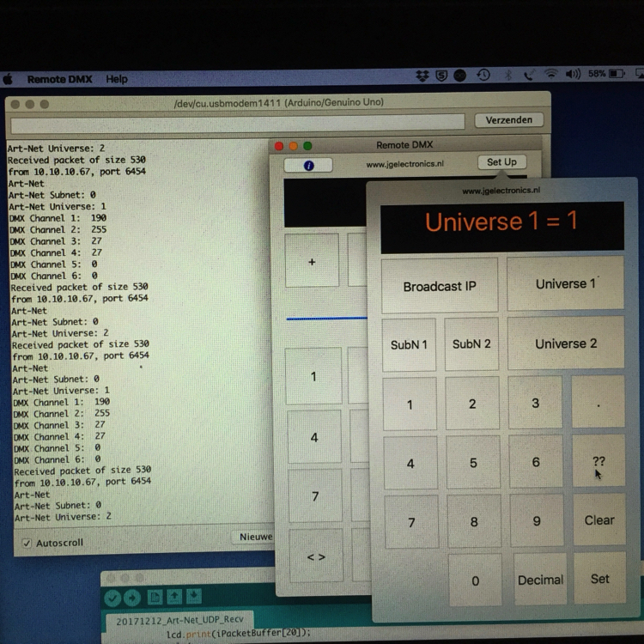Screen dimensions: 644x644
Task: Click the Clear button
Action: [599, 519]
